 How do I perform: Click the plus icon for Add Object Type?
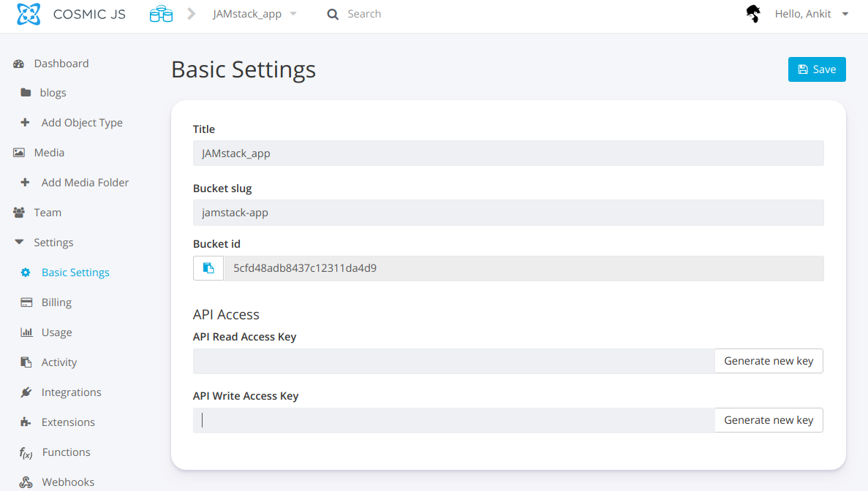click(x=25, y=122)
